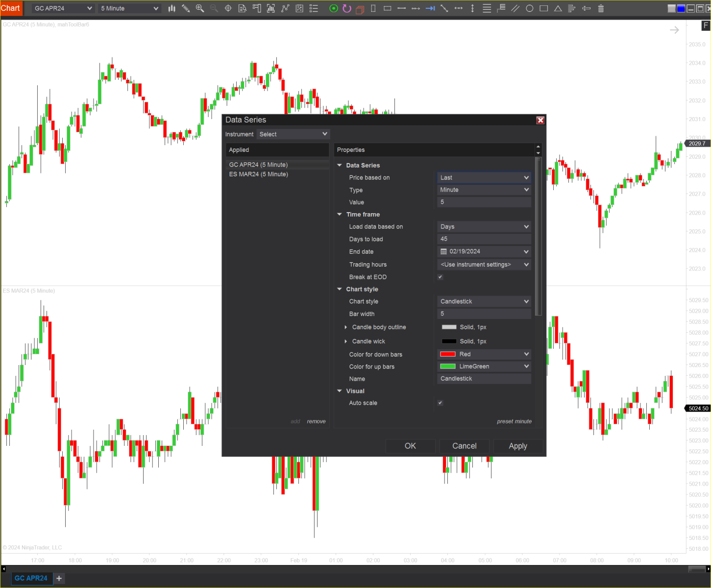Open the Type dropdown showing Minute
The height and width of the screenshot is (588, 711).
pyautogui.click(x=484, y=190)
